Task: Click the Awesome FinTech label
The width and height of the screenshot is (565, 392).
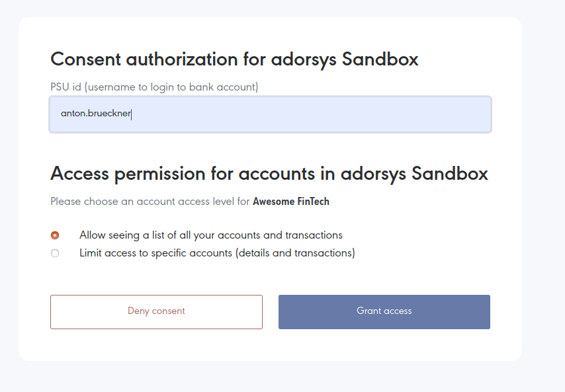Action: coord(291,201)
